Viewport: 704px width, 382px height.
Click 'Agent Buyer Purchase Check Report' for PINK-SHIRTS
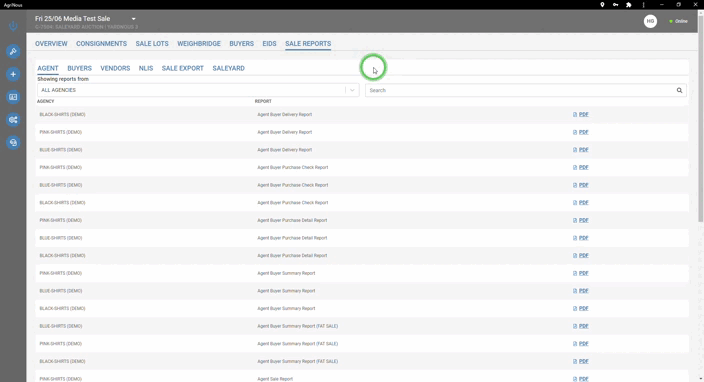(293, 167)
